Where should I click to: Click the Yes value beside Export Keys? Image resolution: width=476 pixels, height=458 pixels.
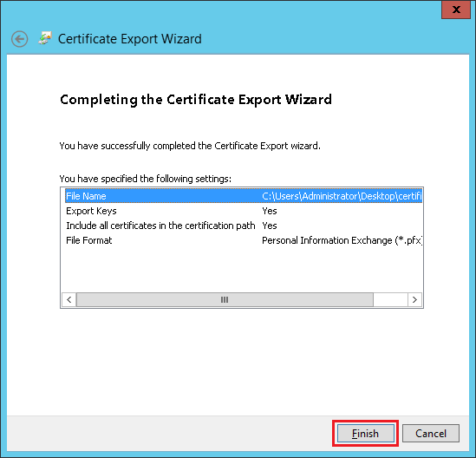270,211
